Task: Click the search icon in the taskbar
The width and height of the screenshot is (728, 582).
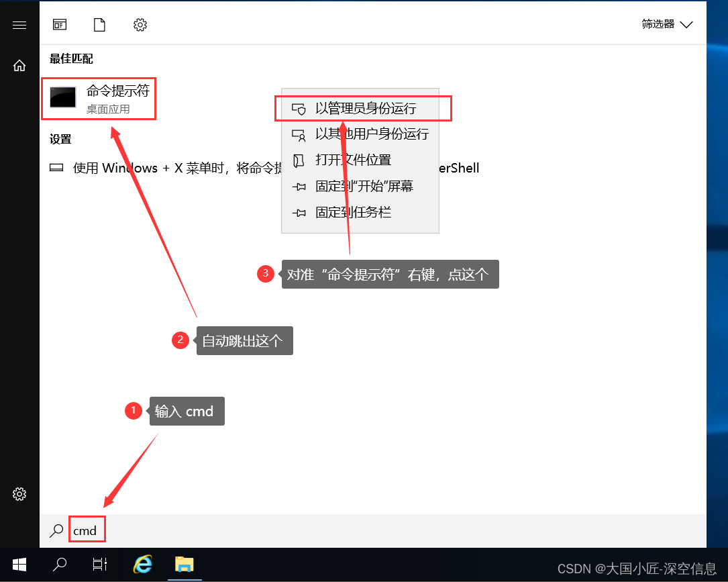Action: click(x=59, y=565)
